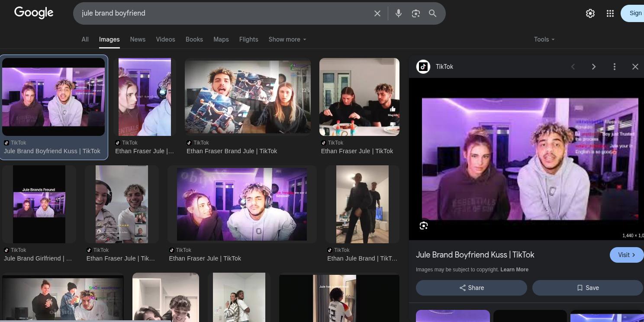The image size is (644, 322).
Task: Clear the search query with X icon
Action: (x=377, y=13)
